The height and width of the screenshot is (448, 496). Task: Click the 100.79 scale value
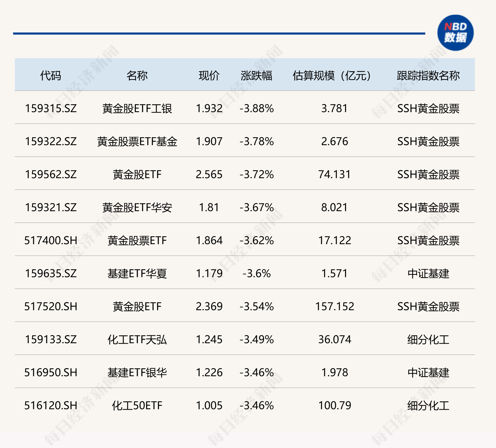pos(335,406)
